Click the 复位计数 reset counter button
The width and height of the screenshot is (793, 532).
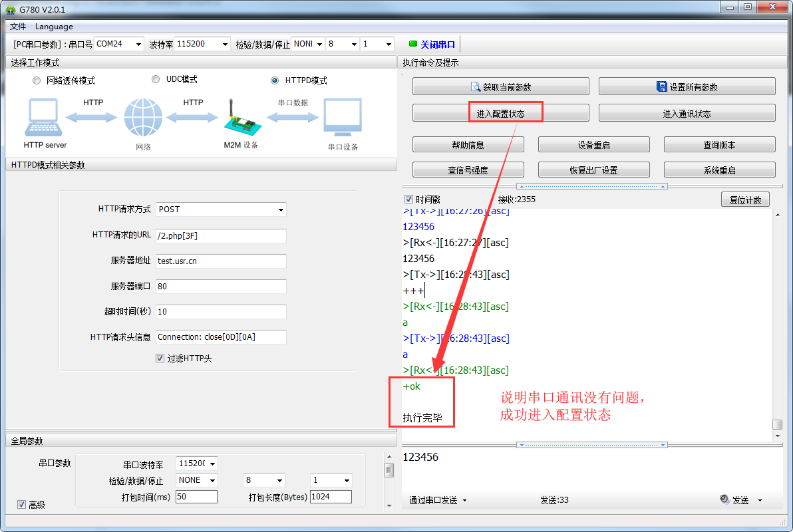click(745, 199)
